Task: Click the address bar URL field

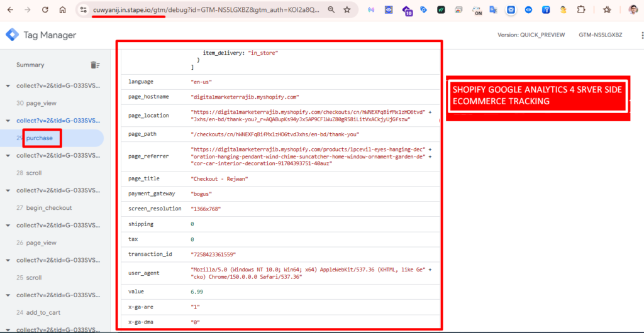Action: pyautogui.click(x=206, y=10)
